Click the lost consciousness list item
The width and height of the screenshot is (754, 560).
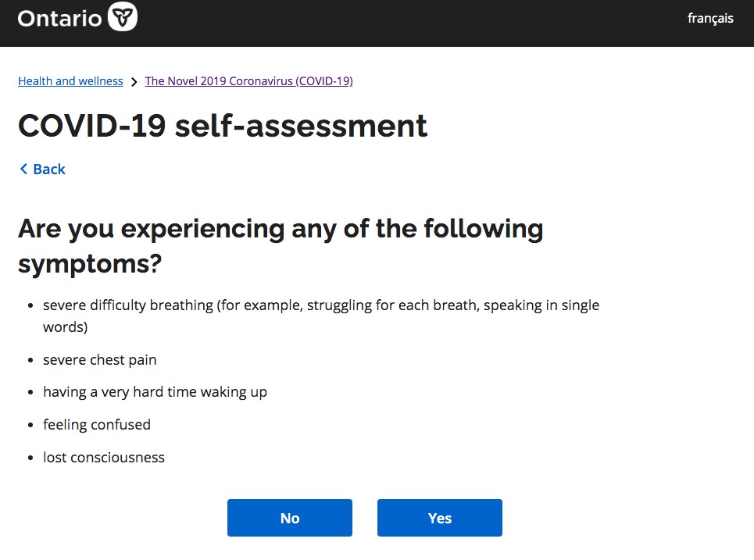click(x=104, y=457)
